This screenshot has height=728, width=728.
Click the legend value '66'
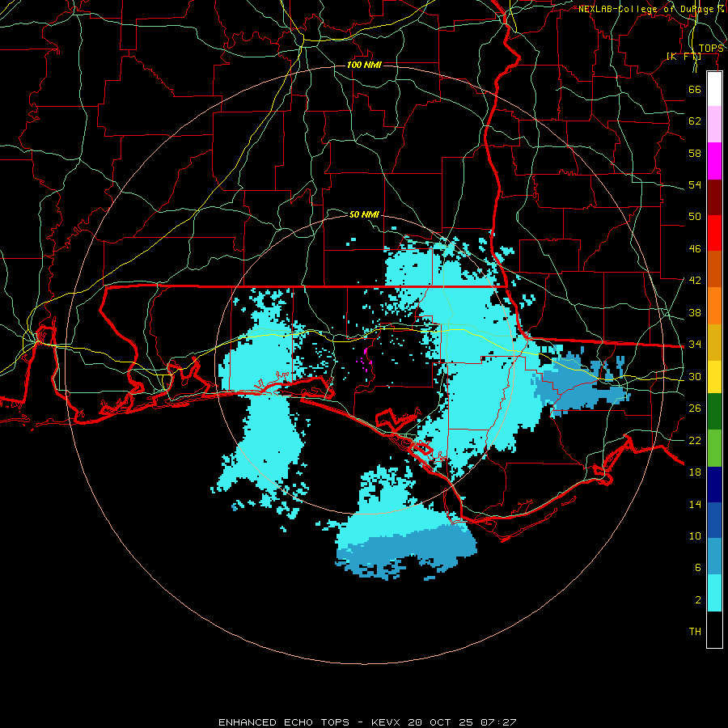[695, 89]
